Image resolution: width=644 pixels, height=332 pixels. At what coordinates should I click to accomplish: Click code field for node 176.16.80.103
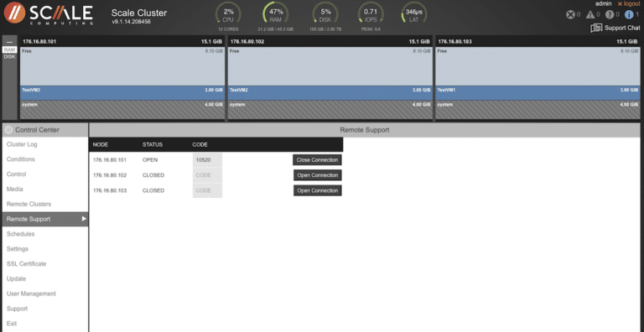(207, 190)
